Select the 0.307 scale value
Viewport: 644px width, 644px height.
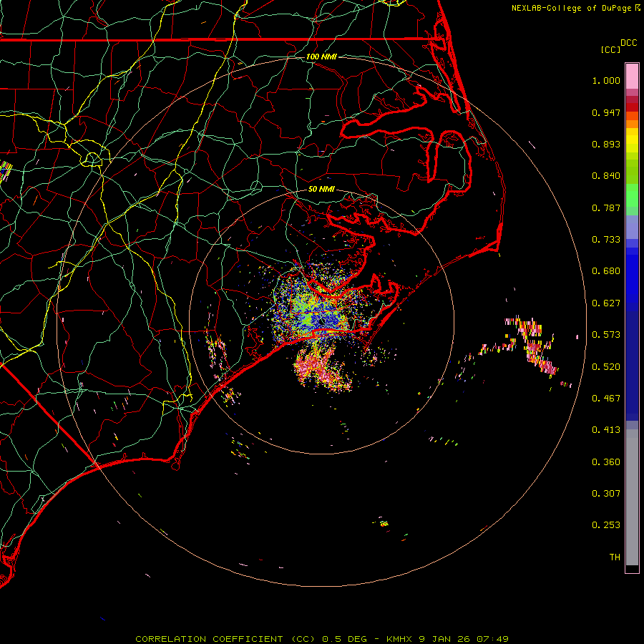coord(606,494)
